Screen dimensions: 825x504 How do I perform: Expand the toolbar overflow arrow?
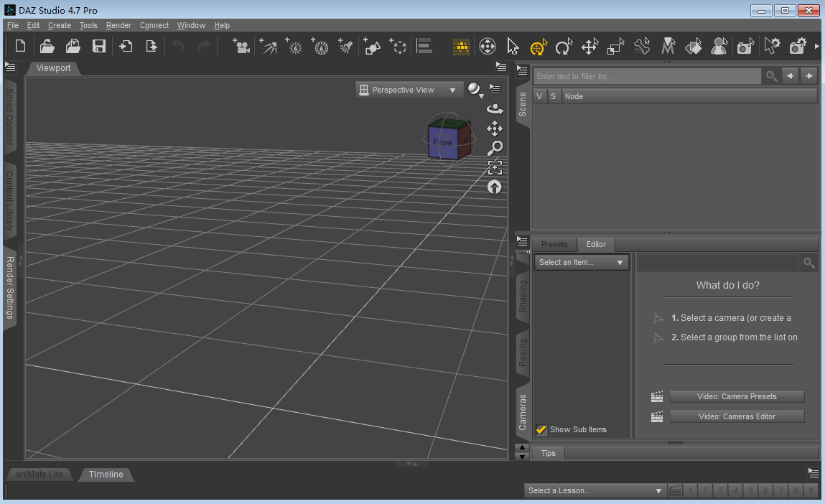click(817, 46)
